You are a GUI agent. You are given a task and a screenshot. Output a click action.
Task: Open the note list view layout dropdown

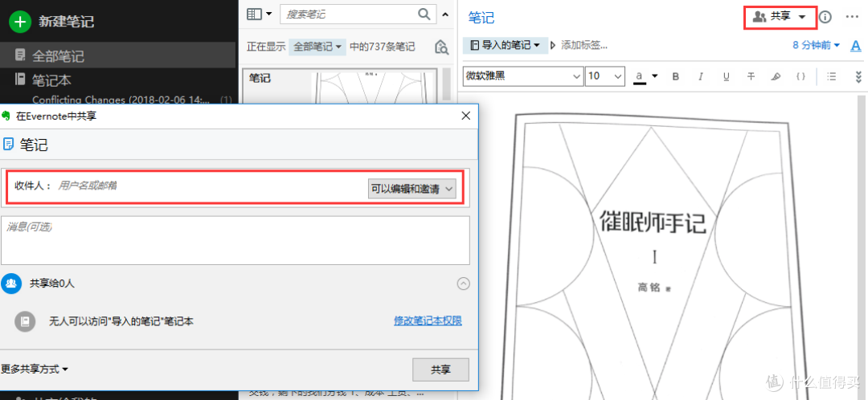(x=259, y=14)
